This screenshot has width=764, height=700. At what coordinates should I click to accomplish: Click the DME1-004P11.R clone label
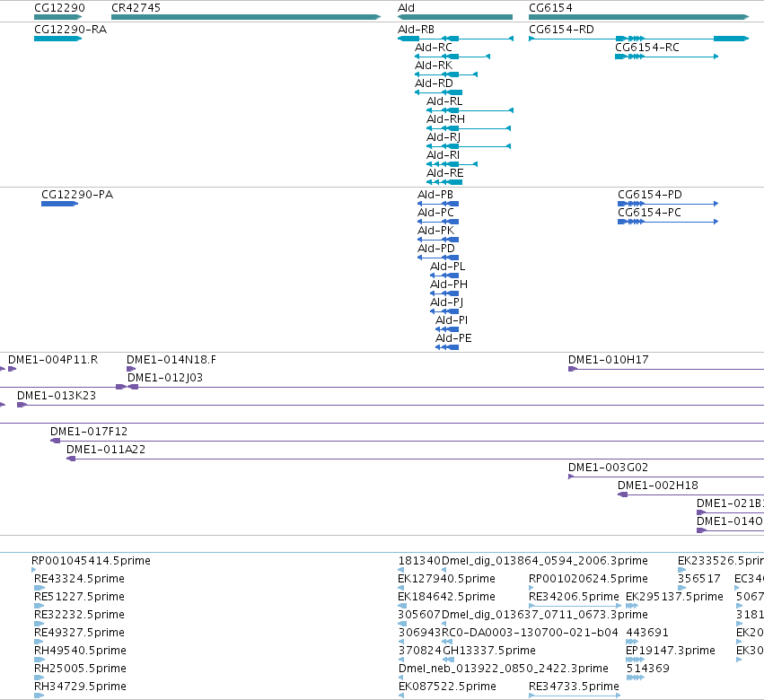[x=53, y=360]
